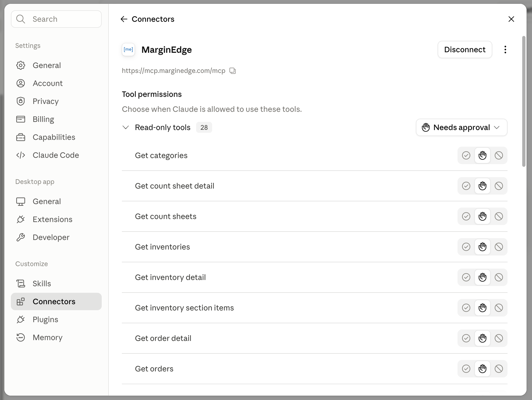Click the Get categories row label
Viewport: 532px width, 400px height.
pos(161,155)
